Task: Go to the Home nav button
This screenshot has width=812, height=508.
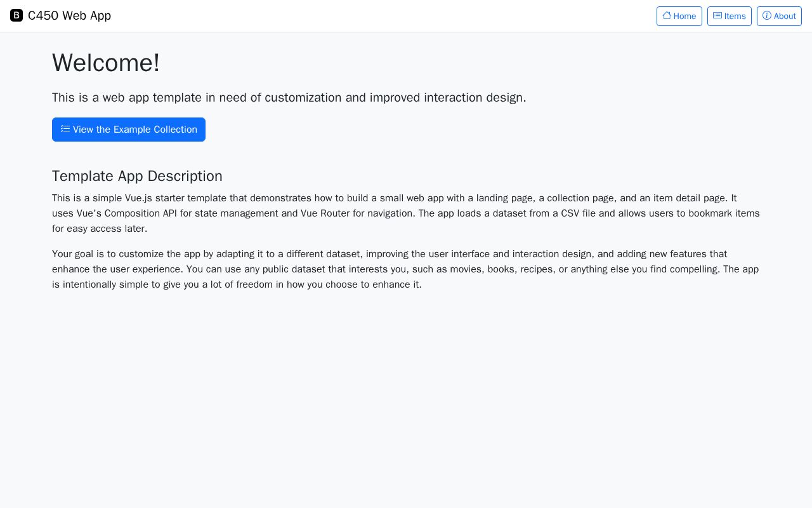Action: (679, 16)
